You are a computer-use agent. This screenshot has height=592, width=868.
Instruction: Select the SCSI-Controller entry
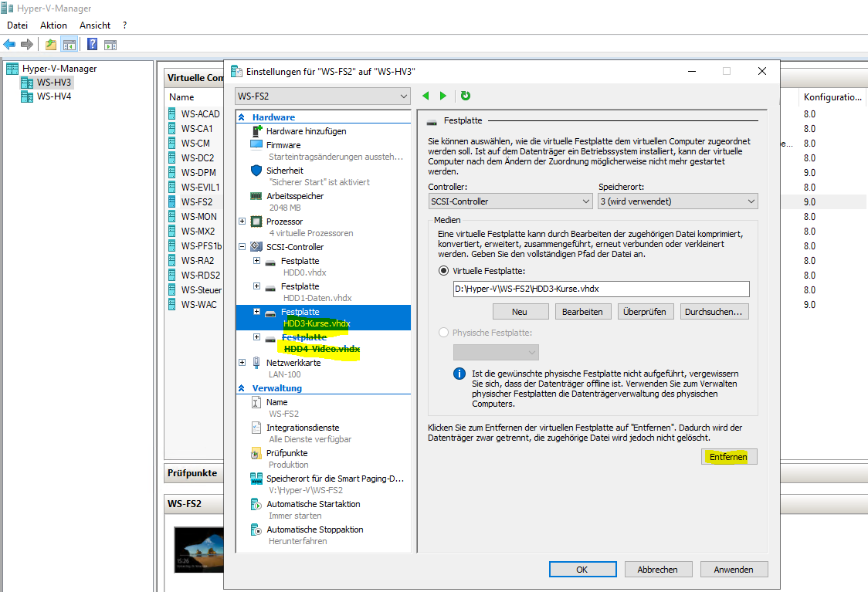tap(294, 247)
